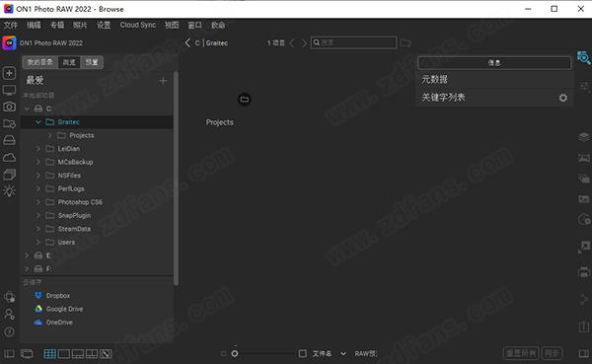Toggle the left panel icon at bottom left
Viewport: 592px width, 364px height.
[9, 354]
